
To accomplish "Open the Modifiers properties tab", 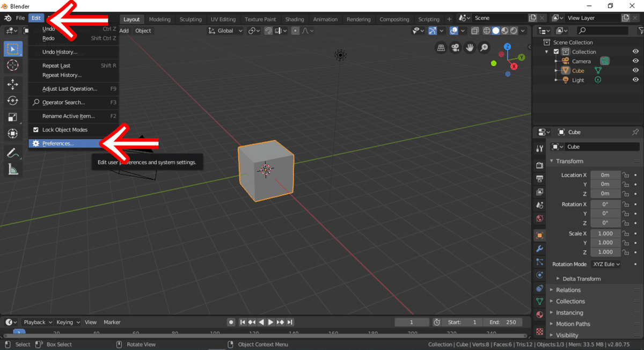I will coord(539,249).
